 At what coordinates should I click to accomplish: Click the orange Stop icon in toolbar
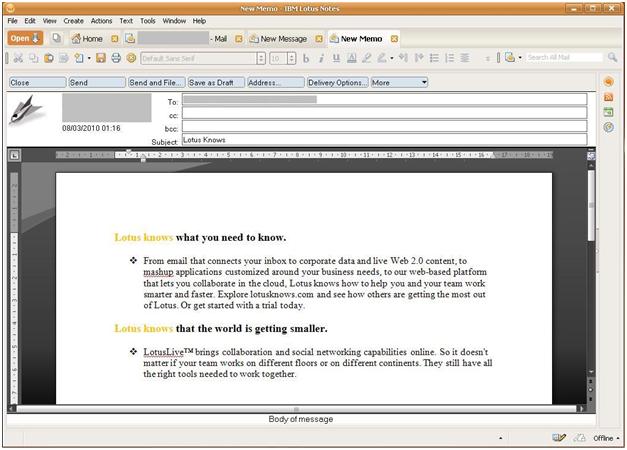click(x=131, y=58)
